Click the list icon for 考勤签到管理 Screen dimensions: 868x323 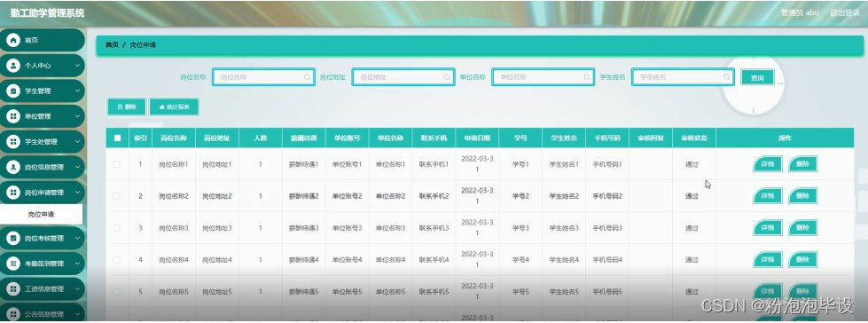[13, 264]
